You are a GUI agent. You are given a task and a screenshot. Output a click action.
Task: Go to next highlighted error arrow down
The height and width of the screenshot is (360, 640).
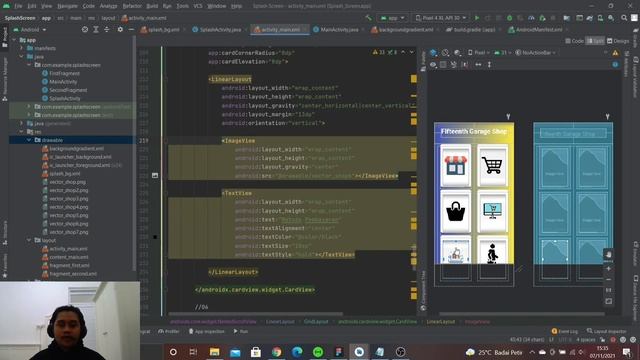[x=411, y=52]
